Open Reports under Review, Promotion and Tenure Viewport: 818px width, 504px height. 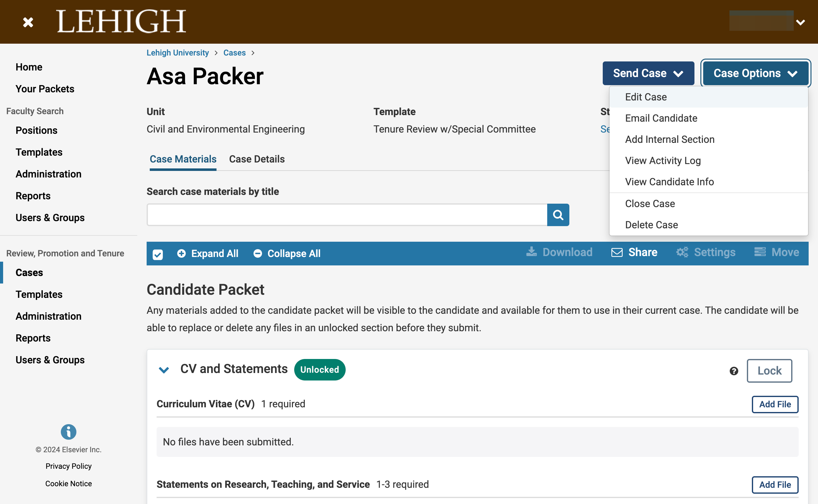pos(33,338)
